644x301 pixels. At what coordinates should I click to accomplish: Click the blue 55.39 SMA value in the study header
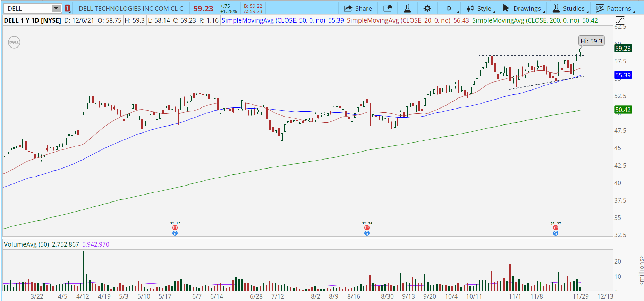(336, 20)
